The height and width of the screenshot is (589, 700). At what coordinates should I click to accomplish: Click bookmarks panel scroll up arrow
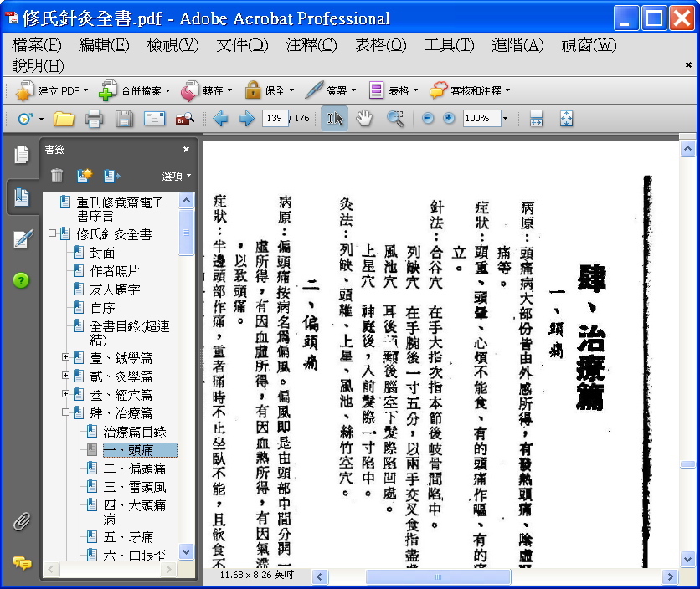click(186, 200)
